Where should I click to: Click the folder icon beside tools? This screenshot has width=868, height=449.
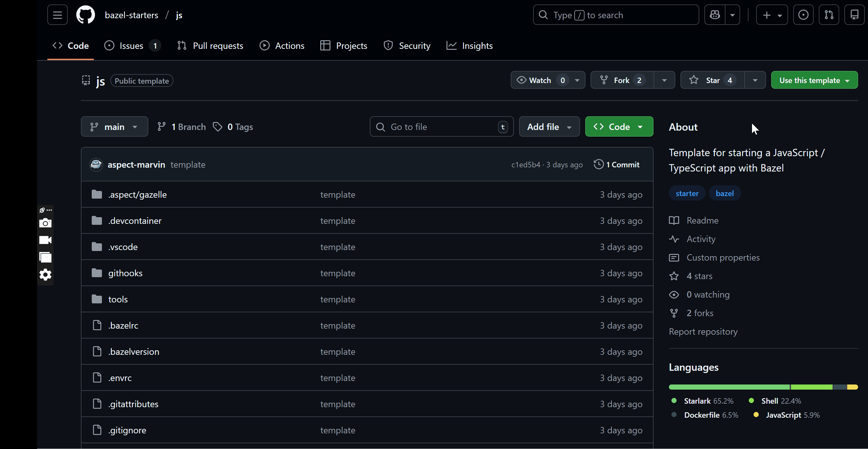pyautogui.click(x=97, y=299)
